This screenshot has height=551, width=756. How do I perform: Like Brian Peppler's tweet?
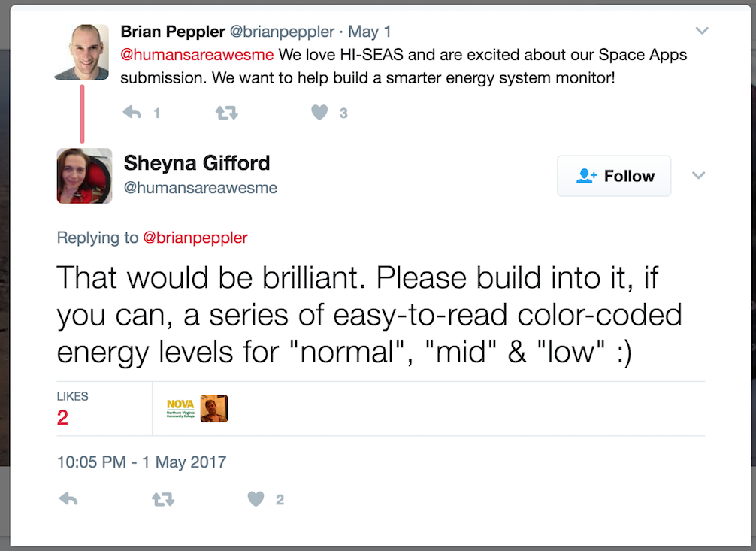pyautogui.click(x=319, y=113)
